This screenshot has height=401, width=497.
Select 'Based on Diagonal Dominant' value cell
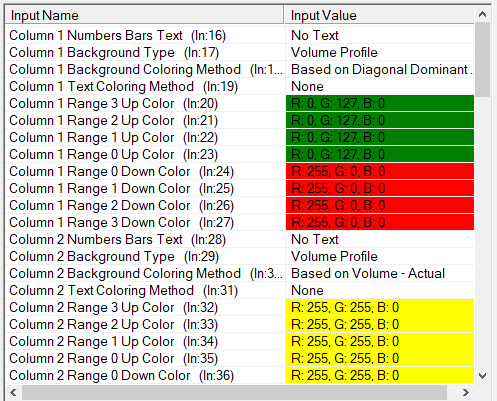(x=380, y=69)
